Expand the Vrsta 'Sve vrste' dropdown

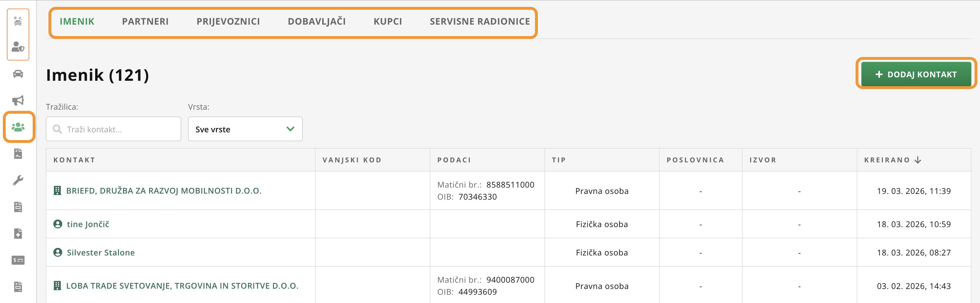click(245, 129)
